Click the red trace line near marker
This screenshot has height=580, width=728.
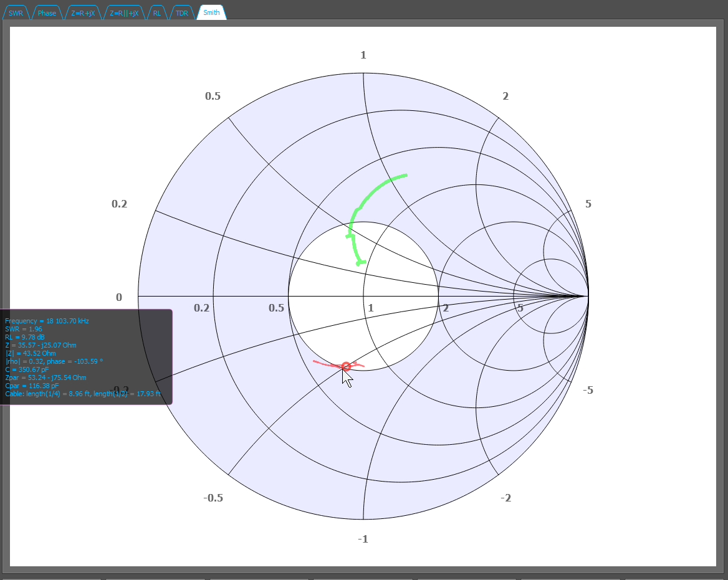(x=325, y=364)
